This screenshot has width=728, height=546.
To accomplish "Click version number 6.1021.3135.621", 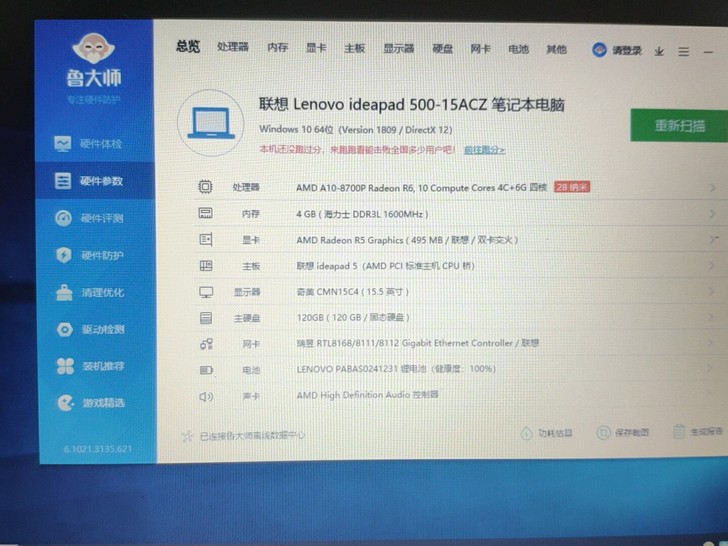I will [98, 449].
